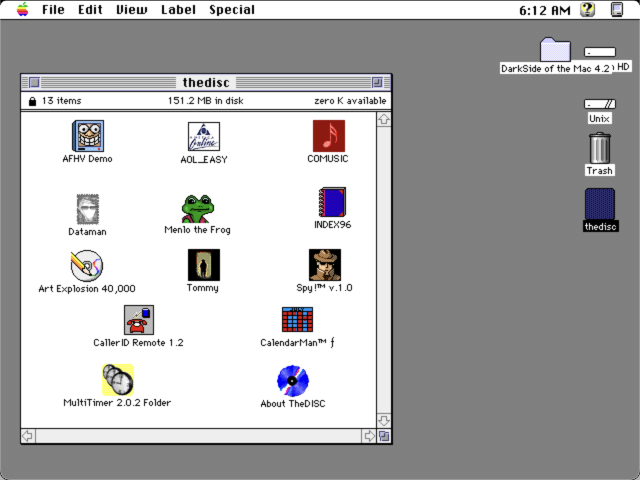This screenshot has height=480, width=640.
Task: Click the '151.2 MB in disk' text
Action: pos(205,101)
